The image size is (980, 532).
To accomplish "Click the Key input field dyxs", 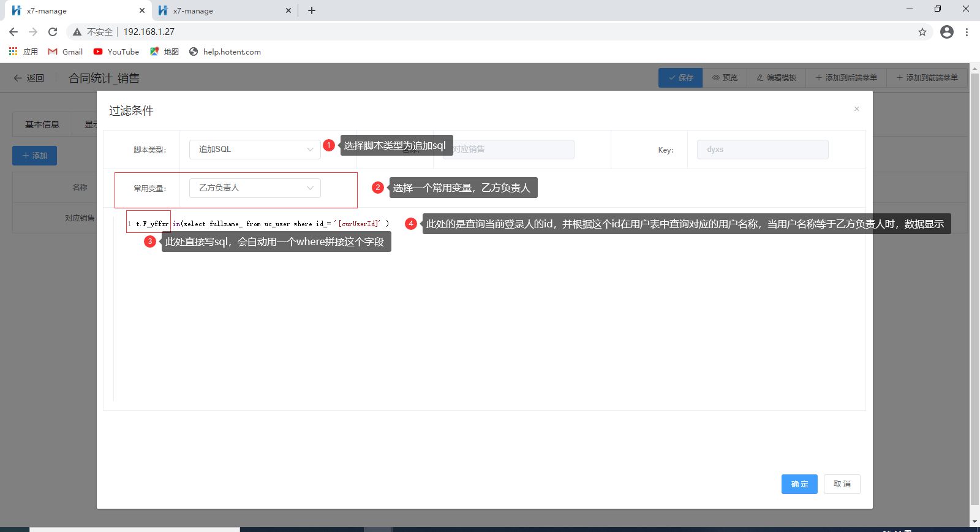I will (x=762, y=150).
